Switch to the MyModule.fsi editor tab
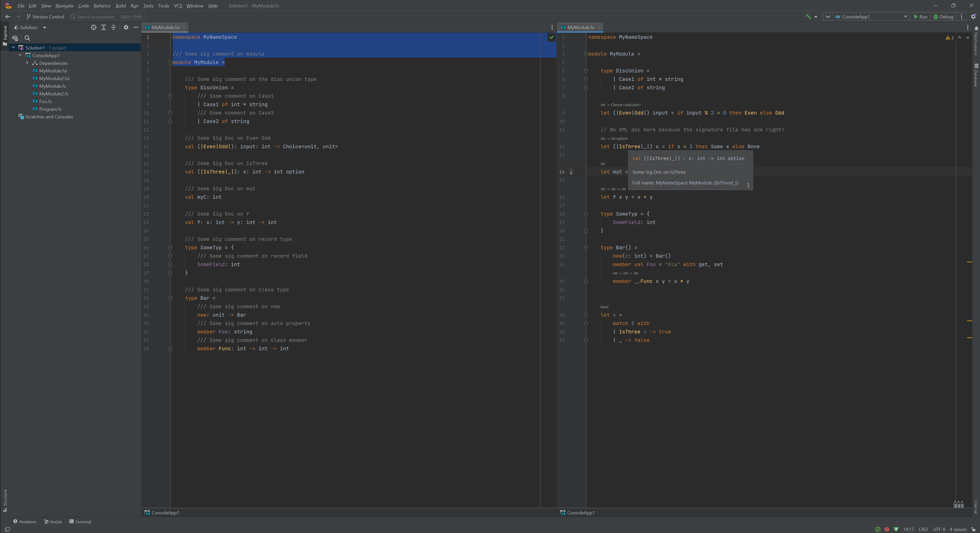This screenshot has height=533, width=980. (x=165, y=27)
